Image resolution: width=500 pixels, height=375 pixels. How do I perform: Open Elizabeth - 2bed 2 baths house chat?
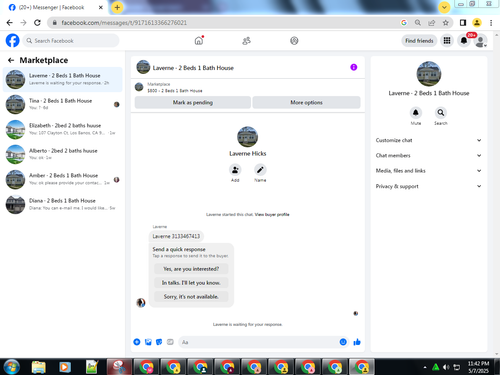point(63,129)
